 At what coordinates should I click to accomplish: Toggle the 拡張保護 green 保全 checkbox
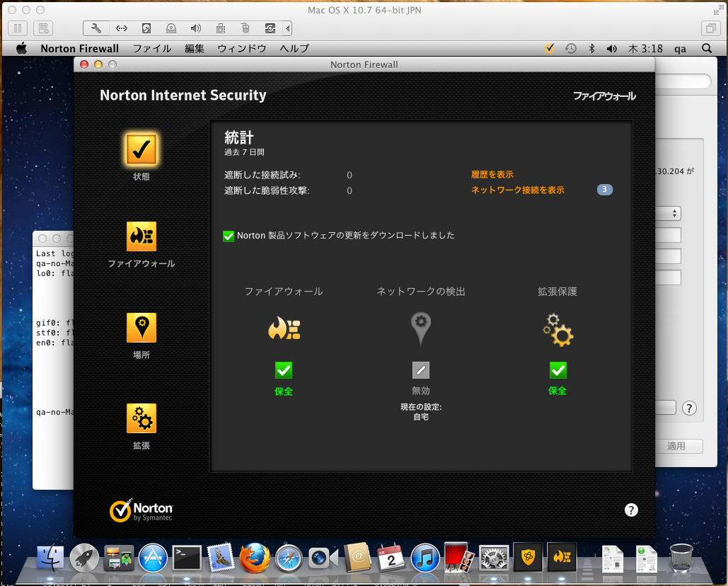click(557, 370)
